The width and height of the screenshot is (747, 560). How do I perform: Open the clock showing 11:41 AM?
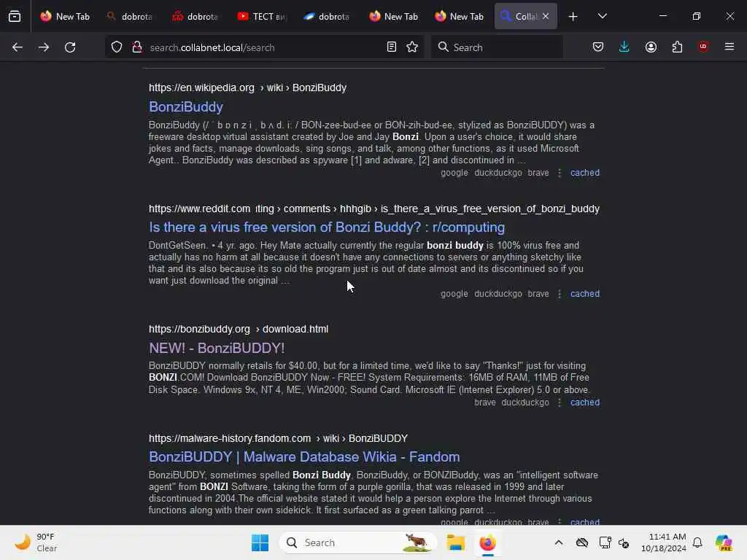(x=664, y=542)
